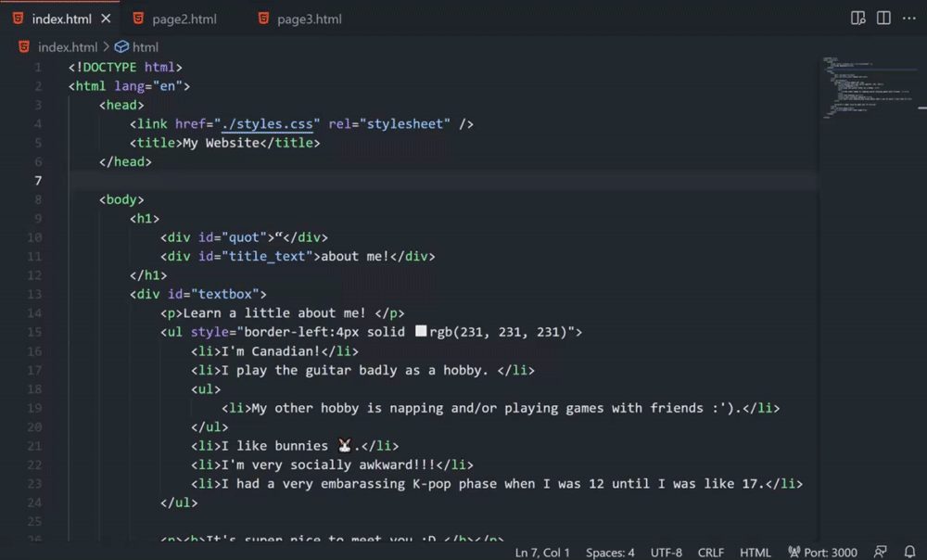Click the DOCTYPE declaration on line 1

click(125, 68)
